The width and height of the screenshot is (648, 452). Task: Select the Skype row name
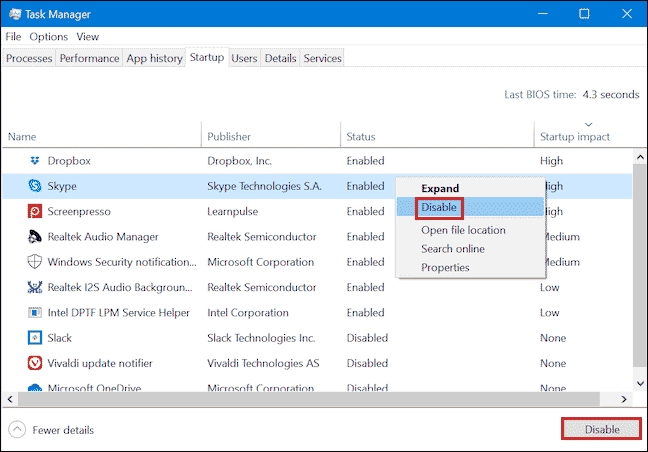pyautogui.click(x=62, y=186)
